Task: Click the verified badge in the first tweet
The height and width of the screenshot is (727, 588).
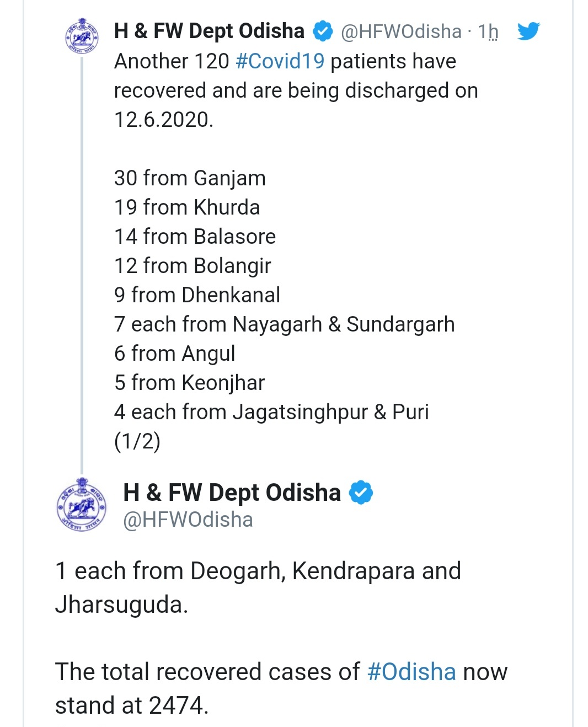Action: tap(323, 31)
